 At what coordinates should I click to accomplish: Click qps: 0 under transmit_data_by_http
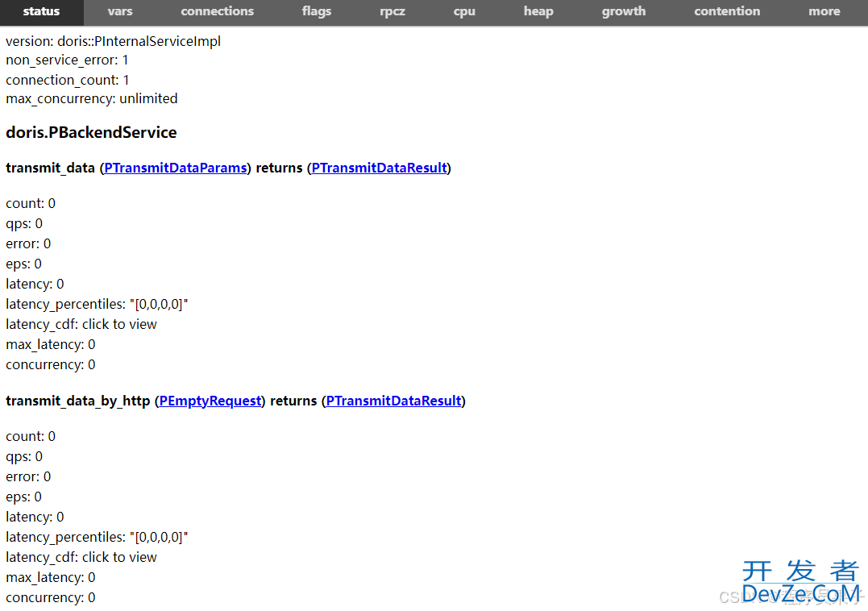[24, 457]
